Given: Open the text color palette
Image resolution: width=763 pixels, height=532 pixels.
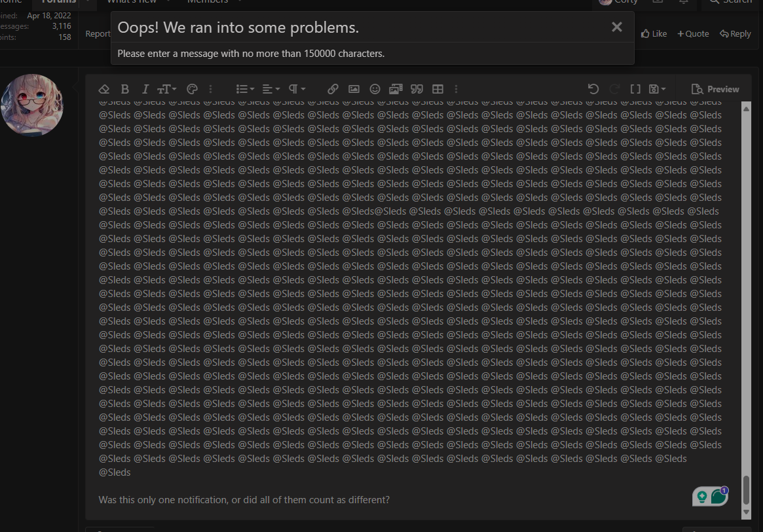Looking at the screenshot, I should 192,89.
